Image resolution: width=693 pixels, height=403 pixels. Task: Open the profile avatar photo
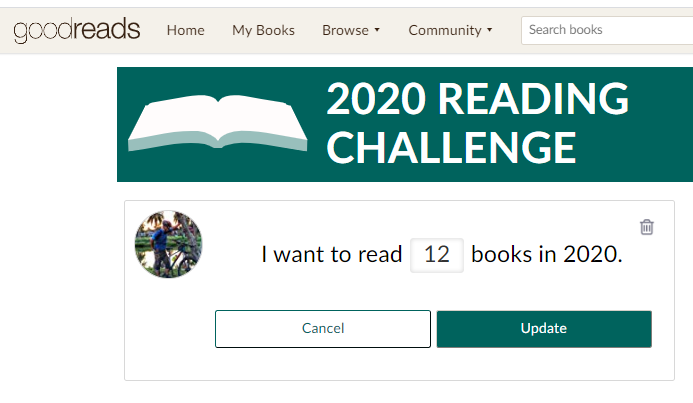(x=169, y=244)
